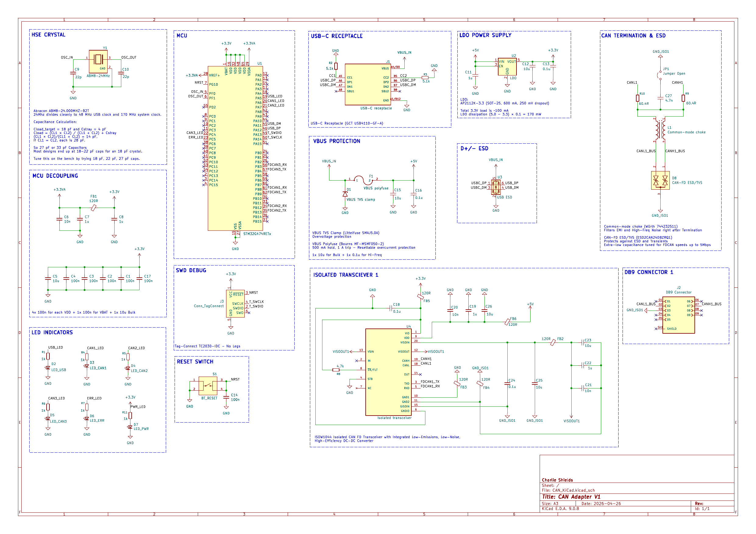756x534 pixels.
Task: Select the USB-C receptacle J1 symbol
Action: pyautogui.click(x=367, y=85)
